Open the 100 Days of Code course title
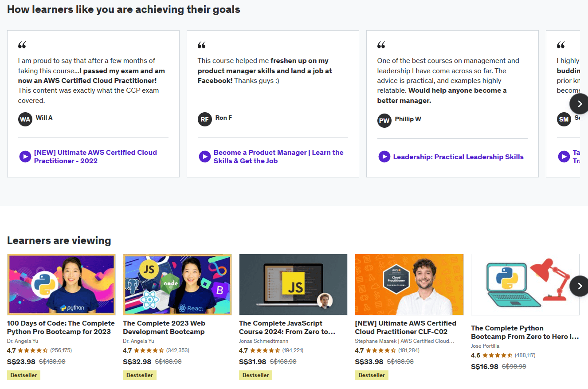The width and height of the screenshot is (588, 389). [61, 327]
